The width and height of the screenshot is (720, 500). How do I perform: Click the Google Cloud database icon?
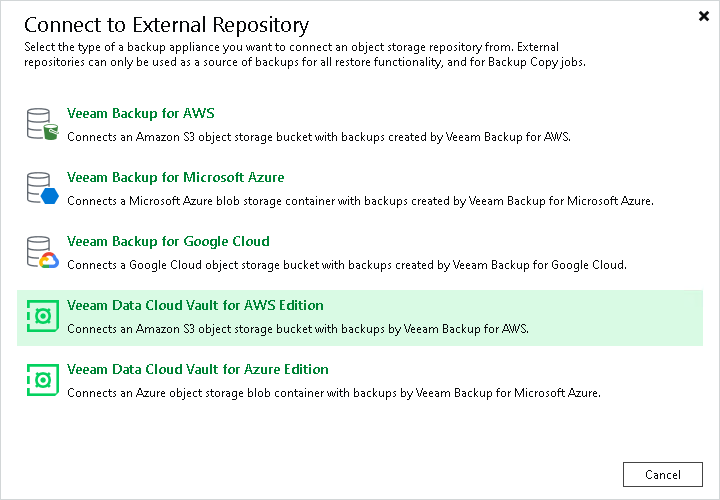pyautogui.click(x=42, y=252)
